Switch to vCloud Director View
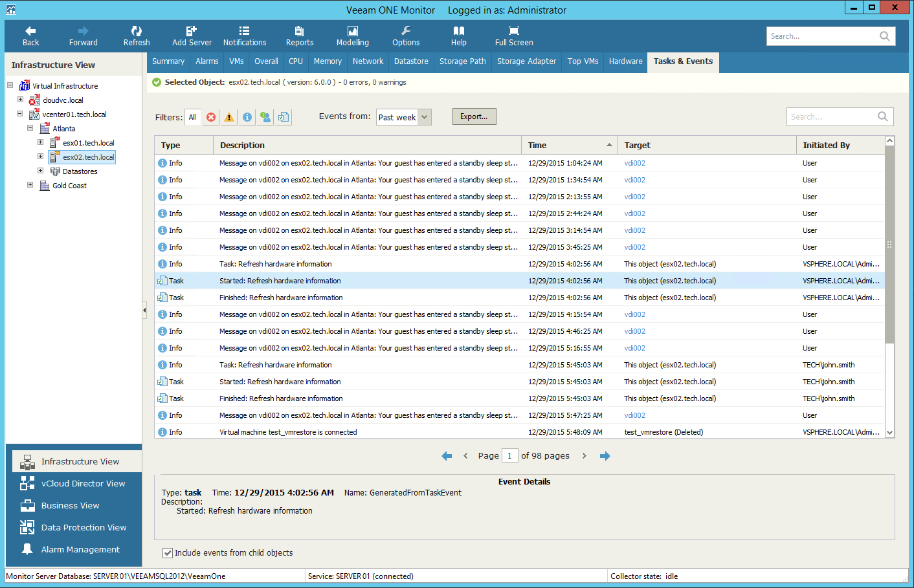The width and height of the screenshot is (914, 588). (76, 483)
